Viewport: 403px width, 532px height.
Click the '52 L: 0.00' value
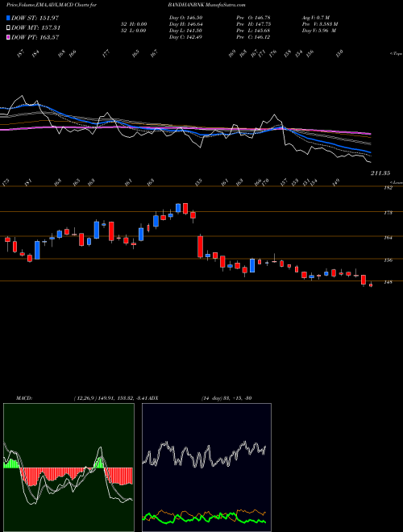tap(132, 31)
